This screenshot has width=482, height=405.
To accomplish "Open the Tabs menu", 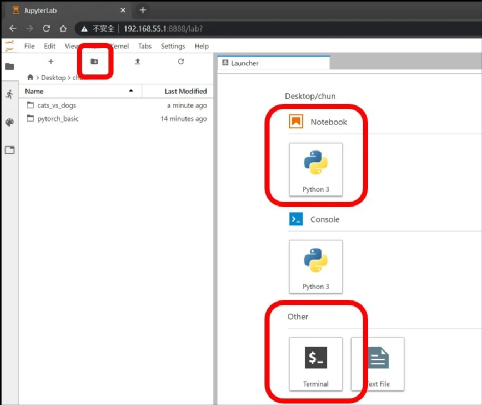I will [x=145, y=46].
